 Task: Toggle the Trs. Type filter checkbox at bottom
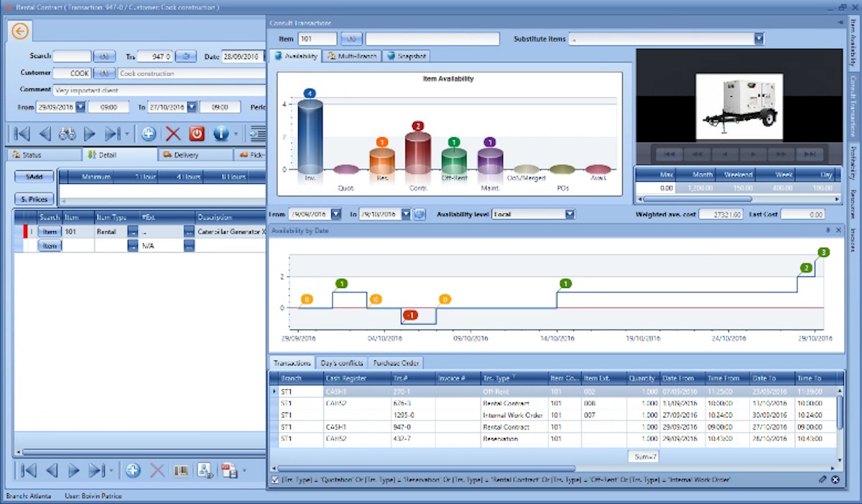pyautogui.click(x=274, y=479)
